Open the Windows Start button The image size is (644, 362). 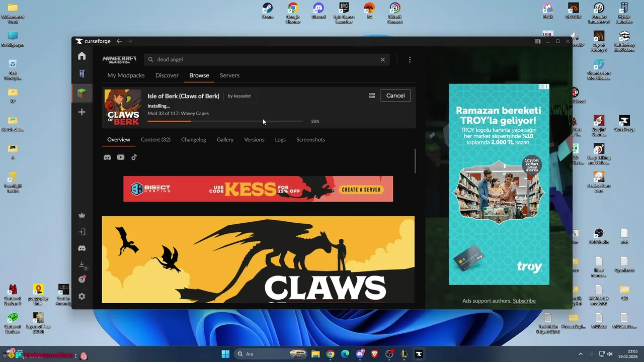click(x=225, y=354)
